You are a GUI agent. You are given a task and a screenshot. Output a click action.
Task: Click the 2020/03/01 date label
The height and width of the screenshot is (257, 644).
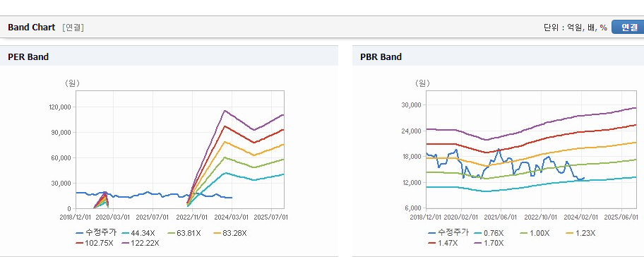pyautogui.click(x=113, y=217)
